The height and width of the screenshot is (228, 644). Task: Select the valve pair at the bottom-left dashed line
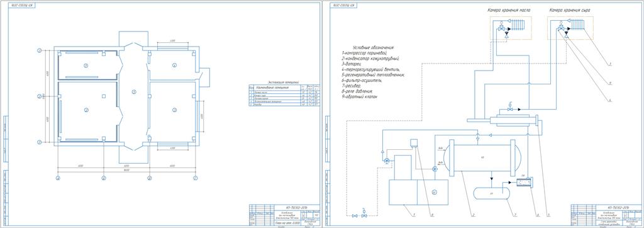(x=359, y=215)
